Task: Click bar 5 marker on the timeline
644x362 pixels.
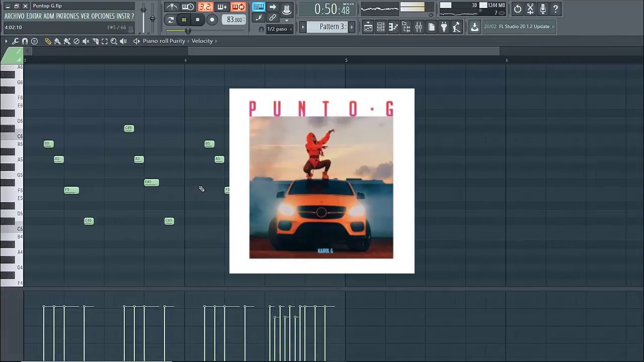Action: point(346,60)
